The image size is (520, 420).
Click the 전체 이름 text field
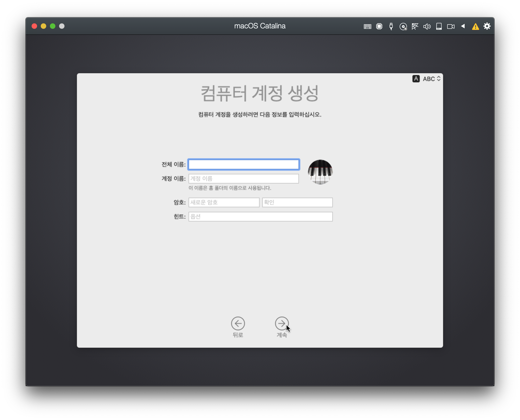tap(243, 164)
